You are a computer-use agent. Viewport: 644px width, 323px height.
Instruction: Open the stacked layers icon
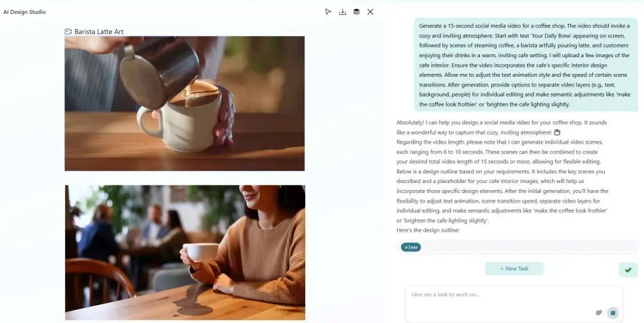pos(357,12)
